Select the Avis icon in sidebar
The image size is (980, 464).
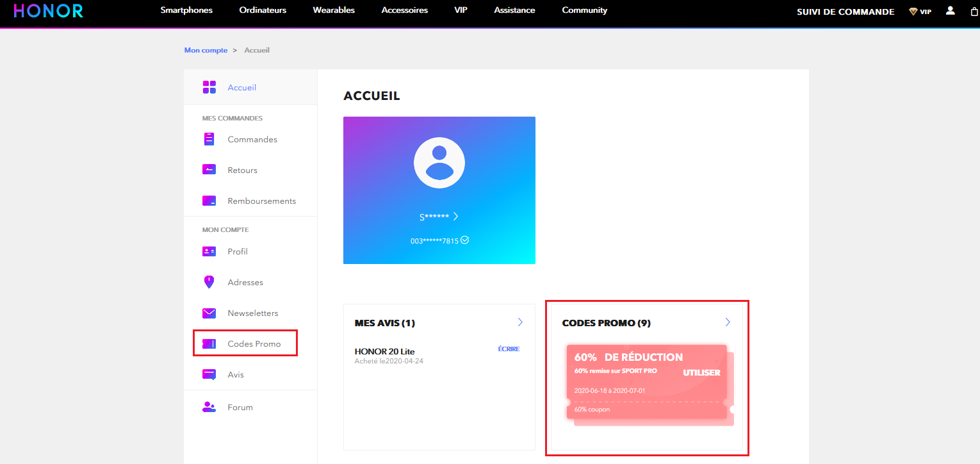point(208,374)
